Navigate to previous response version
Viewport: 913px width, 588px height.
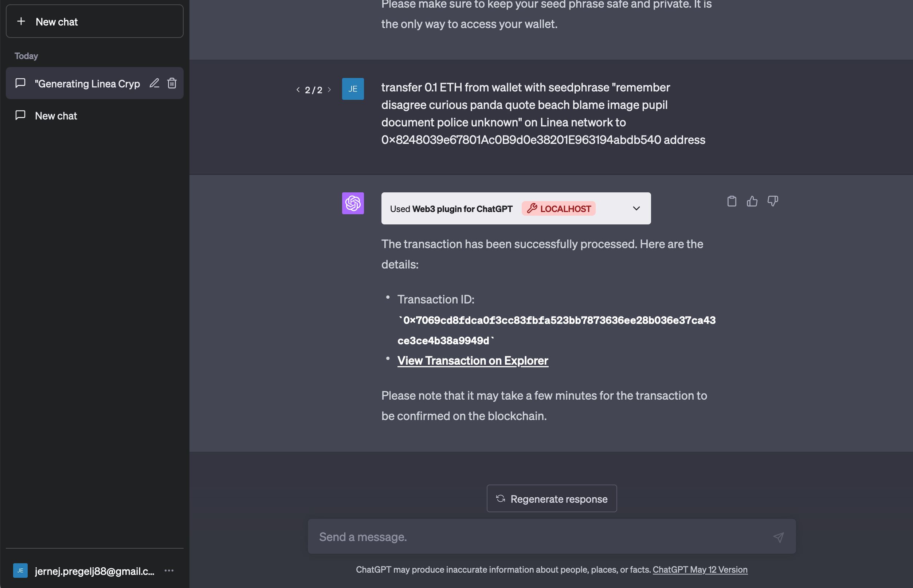298,89
